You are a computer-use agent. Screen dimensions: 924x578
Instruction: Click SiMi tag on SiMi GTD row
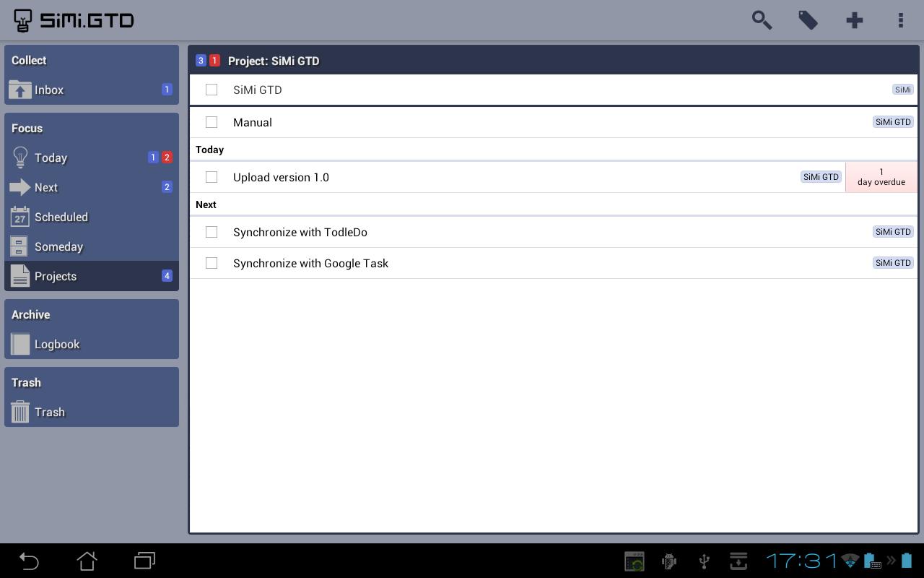coord(902,90)
